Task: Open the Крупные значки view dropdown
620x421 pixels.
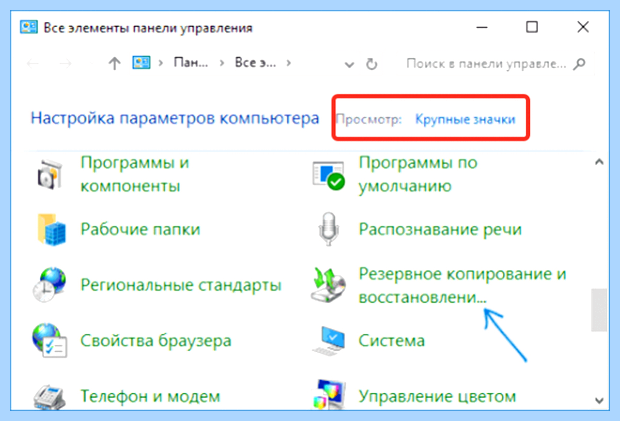Action: pos(465,119)
